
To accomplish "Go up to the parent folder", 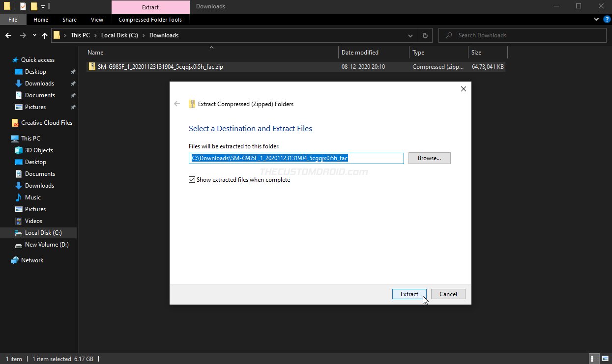I will pos(44,35).
